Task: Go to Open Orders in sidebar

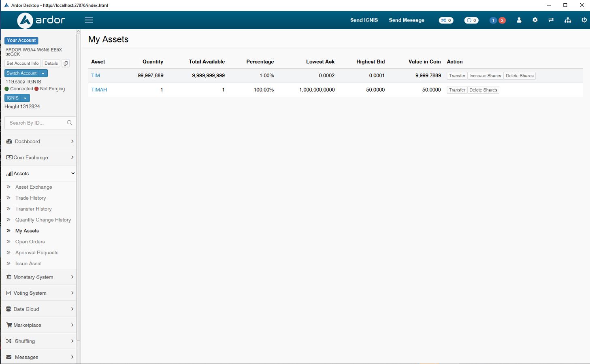Action: pos(30,242)
